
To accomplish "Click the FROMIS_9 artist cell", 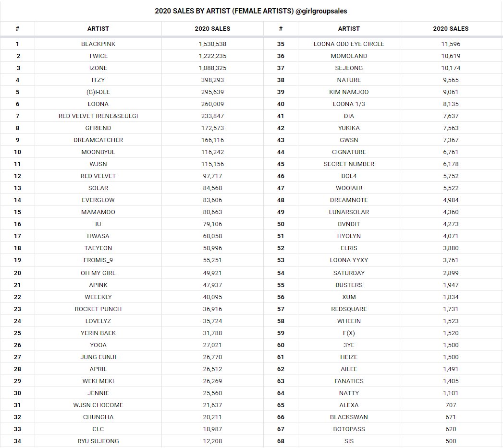I will [x=98, y=260].
